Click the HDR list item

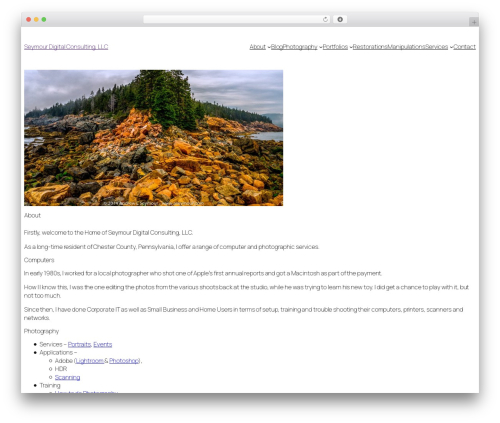[61, 369]
